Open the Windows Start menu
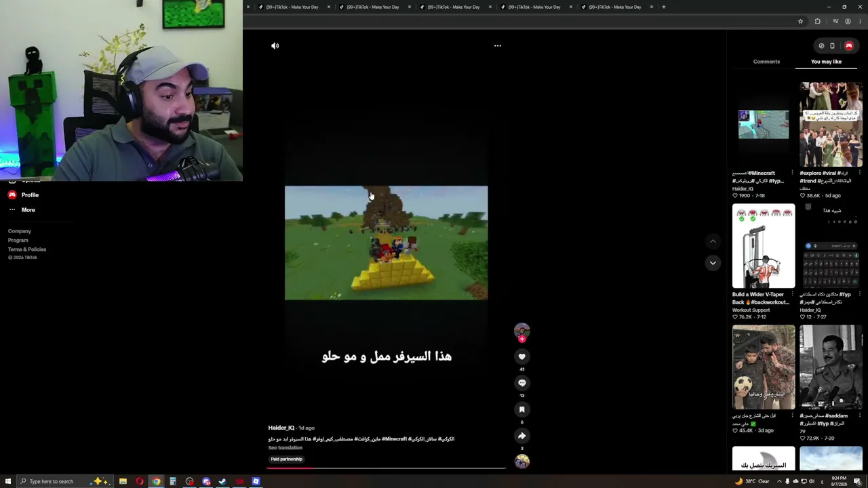 7,481
